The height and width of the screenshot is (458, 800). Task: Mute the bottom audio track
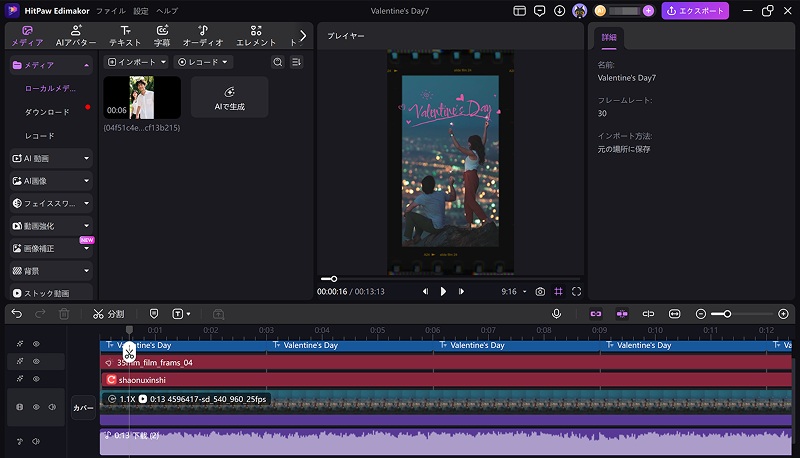click(36, 441)
